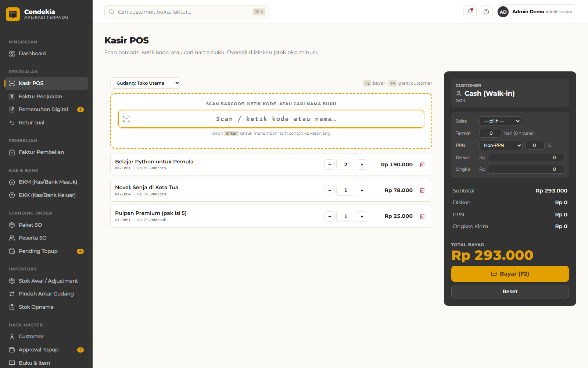This screenshot has height=368, width=588.
Task: Click the Pending Topup wallet icon
Action: 12,251
